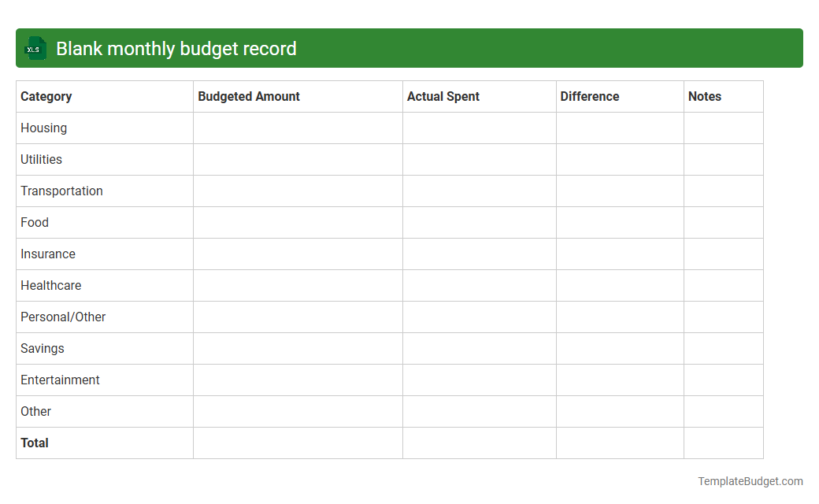Click the Transportation category cell
The width and height of the screenshot is (819, 504).
coord(61,191)
